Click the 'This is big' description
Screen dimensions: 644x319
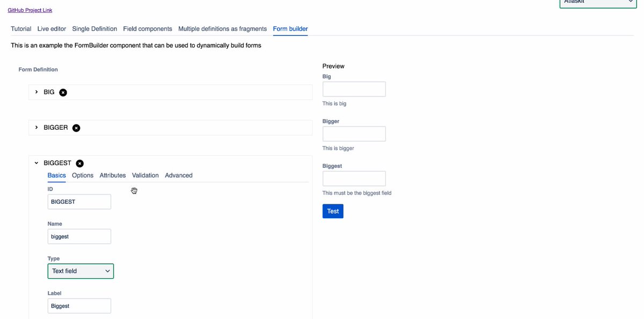pyautogui.click(x=334, y=103)
